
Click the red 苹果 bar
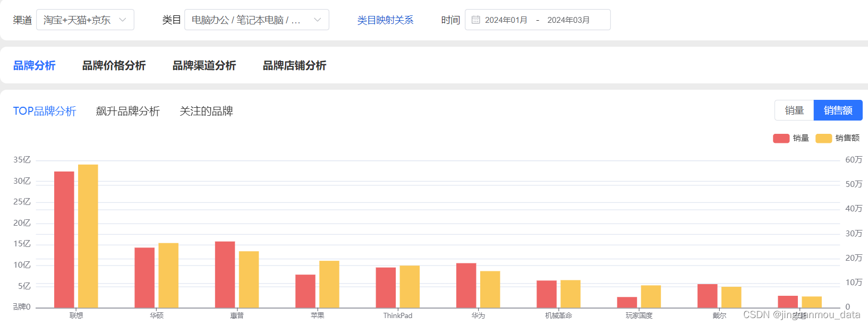click(x=305, y=291)
